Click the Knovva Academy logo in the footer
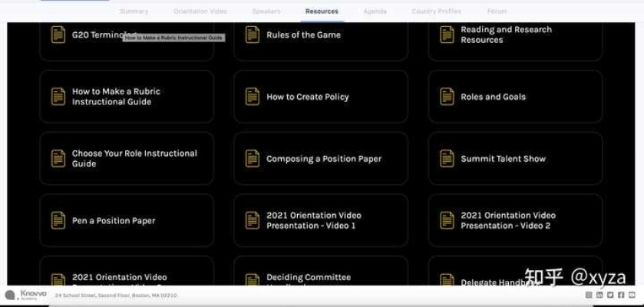Screen dimensions: 644x307 [x=26, y=295]
